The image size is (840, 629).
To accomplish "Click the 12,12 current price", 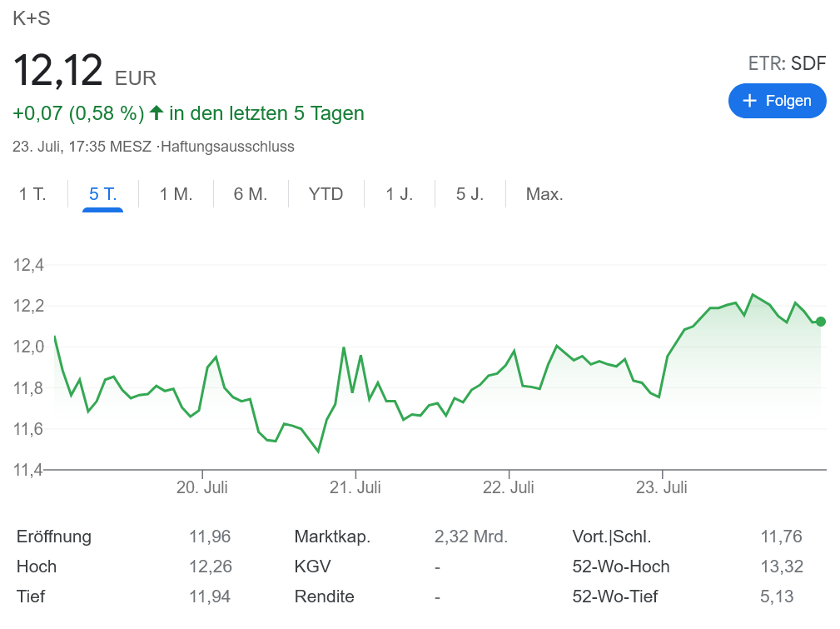I will (57, 70).
